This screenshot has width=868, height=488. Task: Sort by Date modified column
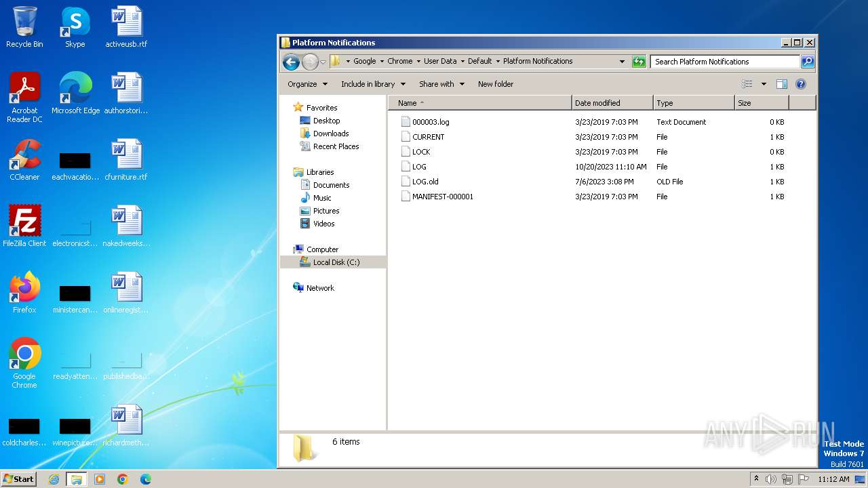(x=612, y=103)
